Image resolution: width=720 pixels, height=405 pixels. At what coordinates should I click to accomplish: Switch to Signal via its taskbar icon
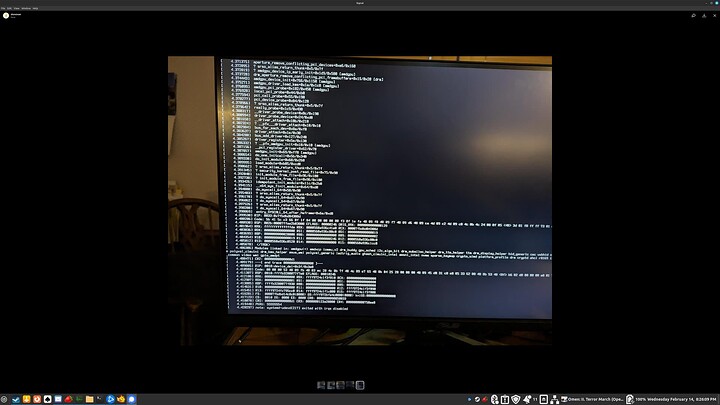[x=132, y=399]
